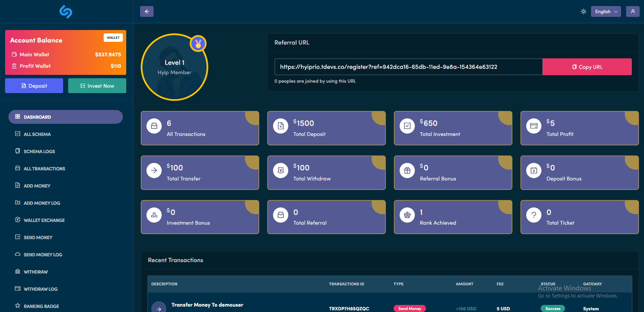Click the Total Ticket question mark icon
Image resolution: width=644 pixels, height=312 pixels.
click(534, 215)
